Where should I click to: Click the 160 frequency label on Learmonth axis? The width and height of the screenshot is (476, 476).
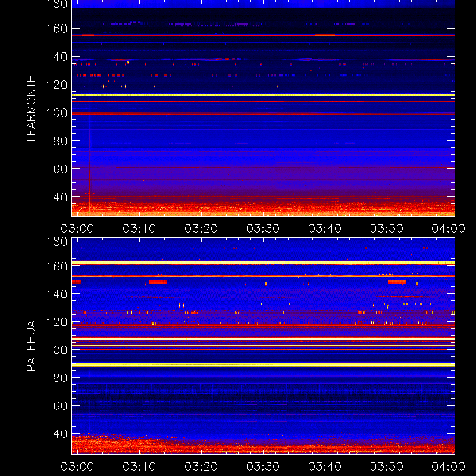click(x=57, y=29)
